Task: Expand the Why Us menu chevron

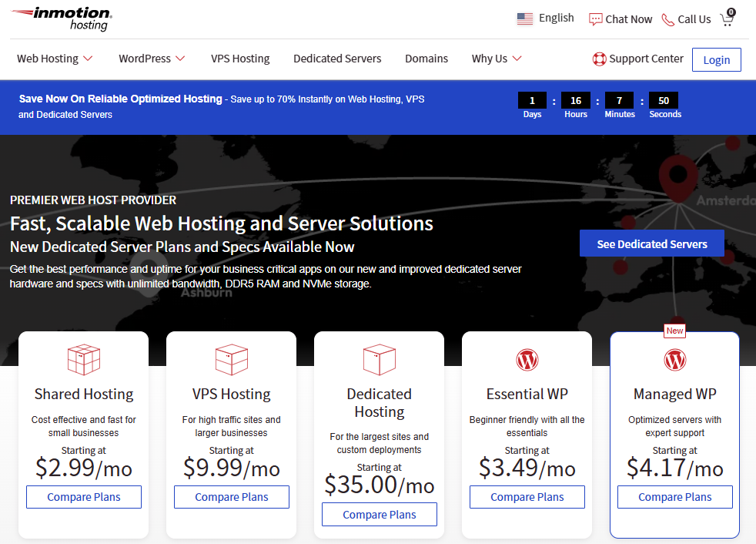Action: tap(517, 59)
